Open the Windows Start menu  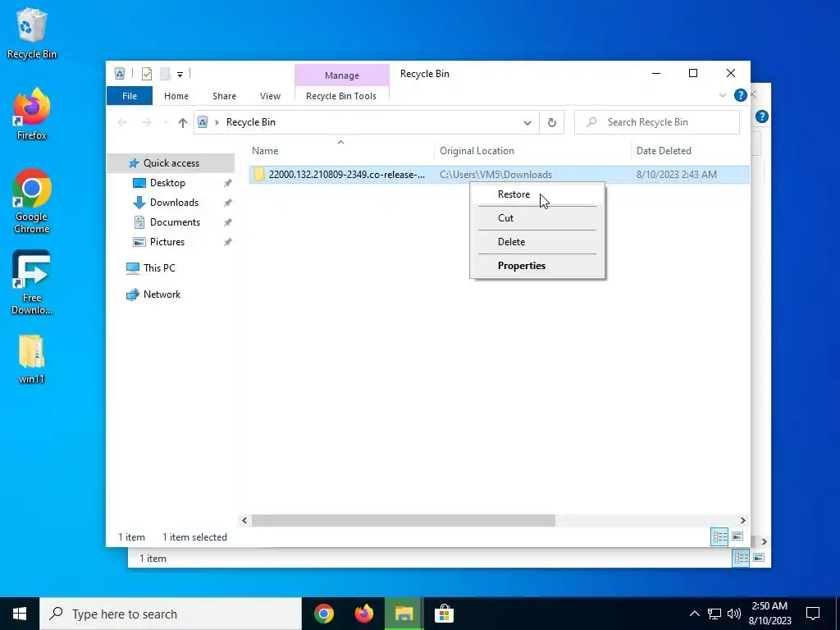point(20,614)
